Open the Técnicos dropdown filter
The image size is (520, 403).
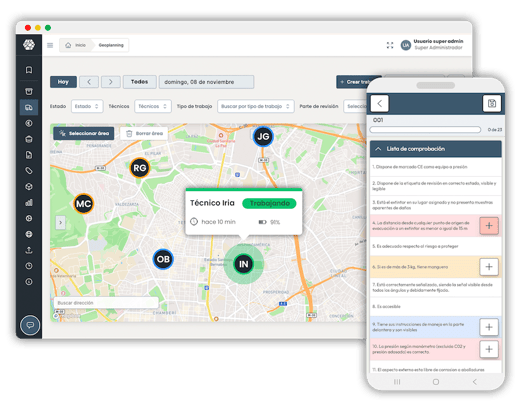pos(153,106)
